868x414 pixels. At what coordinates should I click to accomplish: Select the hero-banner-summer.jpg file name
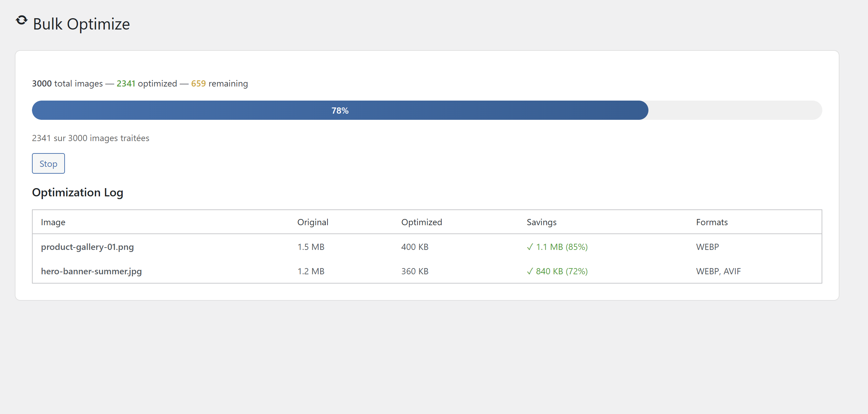pyautogui.click(x=91, y=271)
